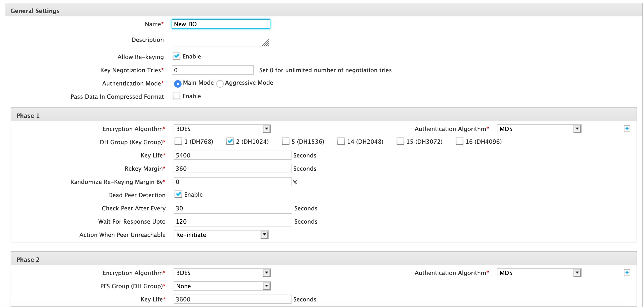Click the Phase 1 Key Life field
Image resolution: width=644 pixels, height=307 pixels.
(232, 155)
